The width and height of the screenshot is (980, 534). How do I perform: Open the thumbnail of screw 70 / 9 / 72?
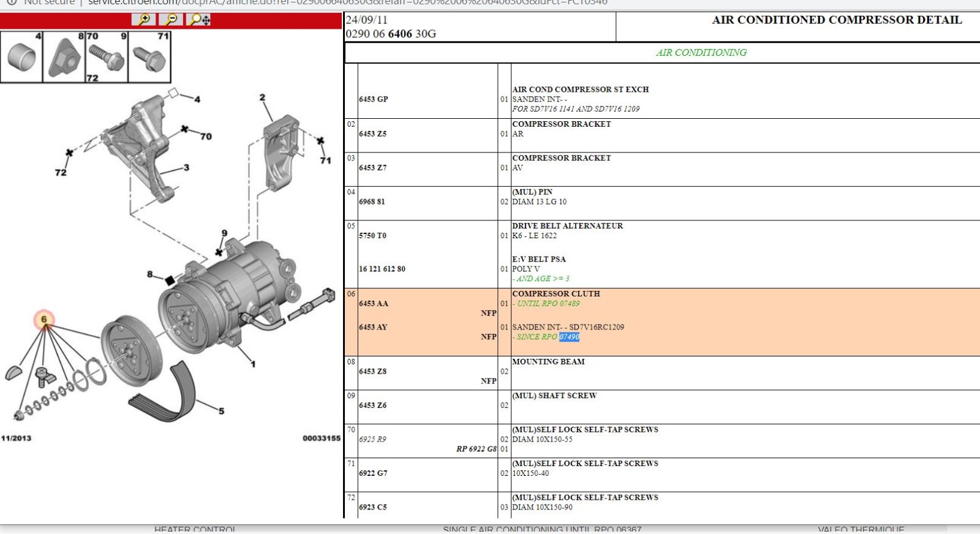107,57
